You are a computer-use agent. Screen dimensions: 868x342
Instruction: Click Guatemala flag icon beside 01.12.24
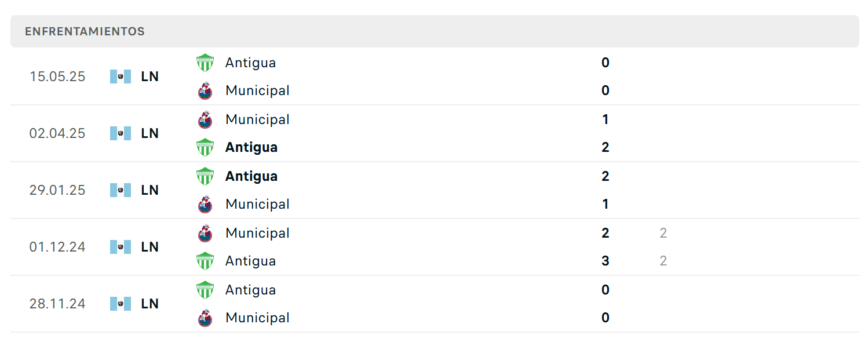point(121,247)
